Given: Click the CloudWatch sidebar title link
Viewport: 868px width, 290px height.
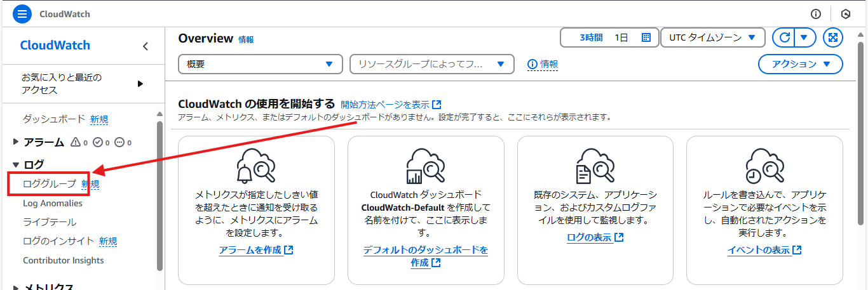Looking at the screenshot, I should [x=55, y=45].
